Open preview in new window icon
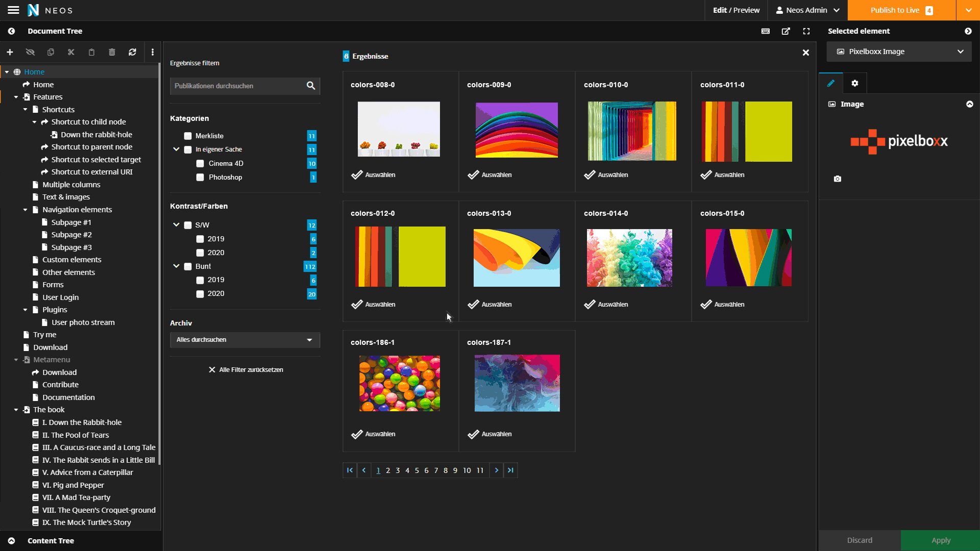The height and width of the screenshot is (551, 980). (x=786, y=31)
